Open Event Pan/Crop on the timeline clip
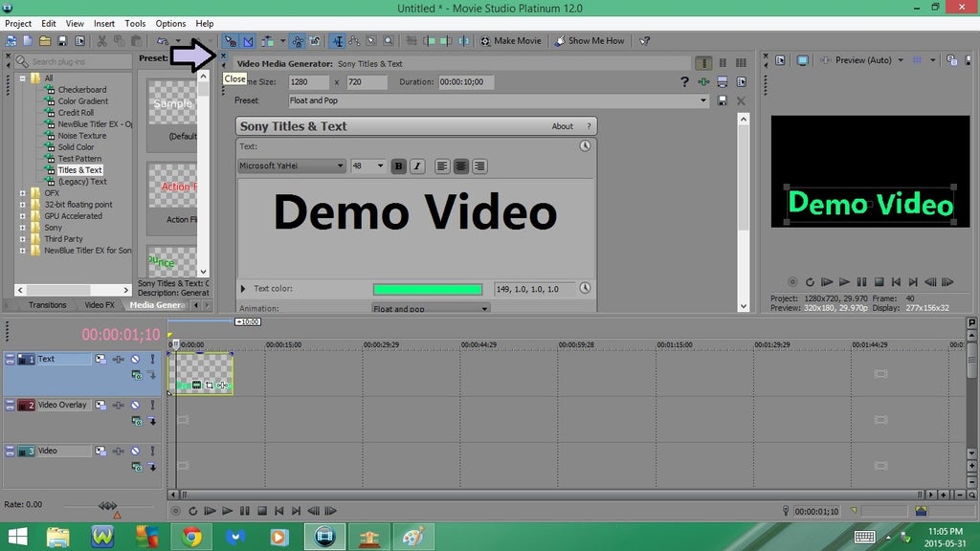Viewport: 980px width, 551px height. click(209, 386)
